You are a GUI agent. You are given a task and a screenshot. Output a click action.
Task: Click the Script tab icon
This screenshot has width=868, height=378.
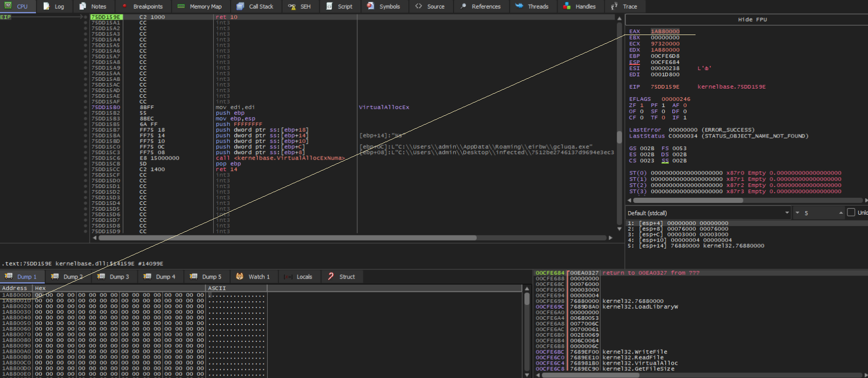(329, 6)
